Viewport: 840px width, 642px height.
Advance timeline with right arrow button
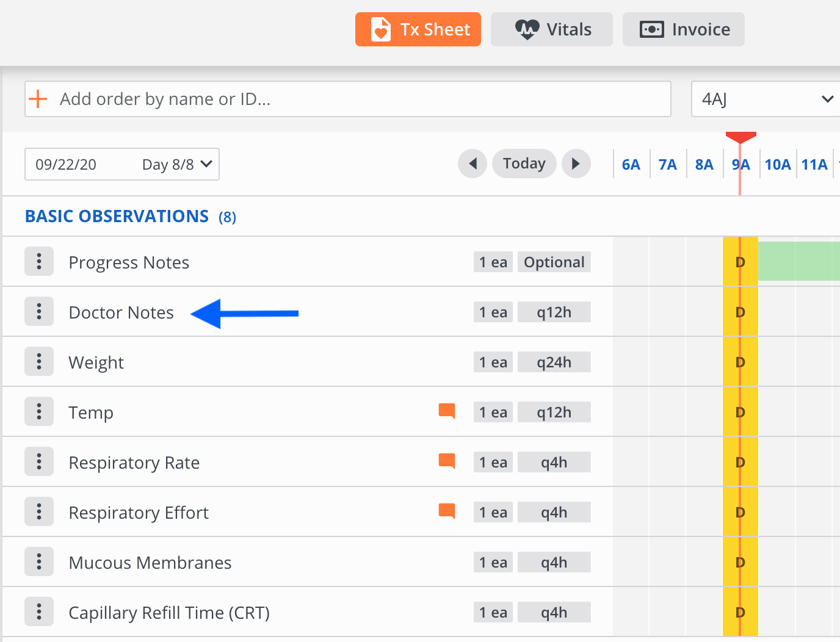pos(576,164)
